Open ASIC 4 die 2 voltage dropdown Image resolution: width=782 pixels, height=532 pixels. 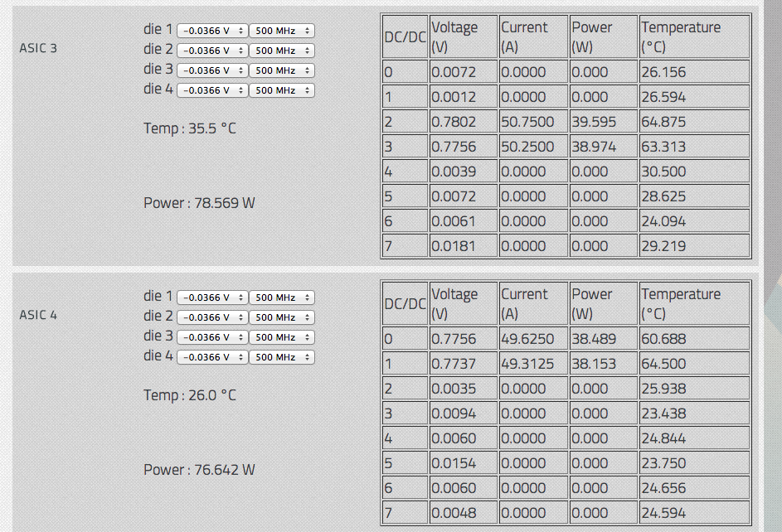pyautogui.click(x=212, y=318)
